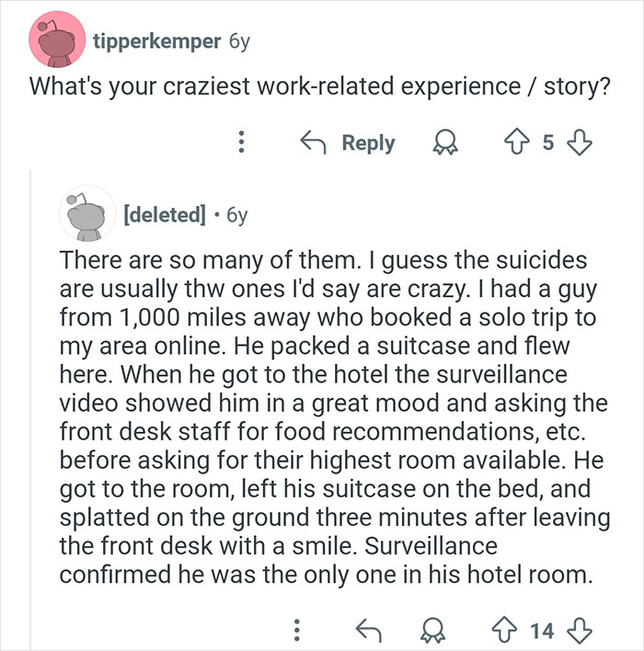This screenshot has width=644, height=651.
Task: Upvote tipperkemper's comment
Action: pos(516,143)
